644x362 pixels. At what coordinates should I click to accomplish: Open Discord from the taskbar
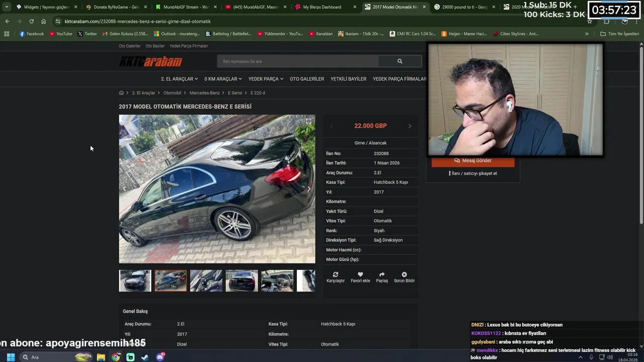(x=160, y=357)
